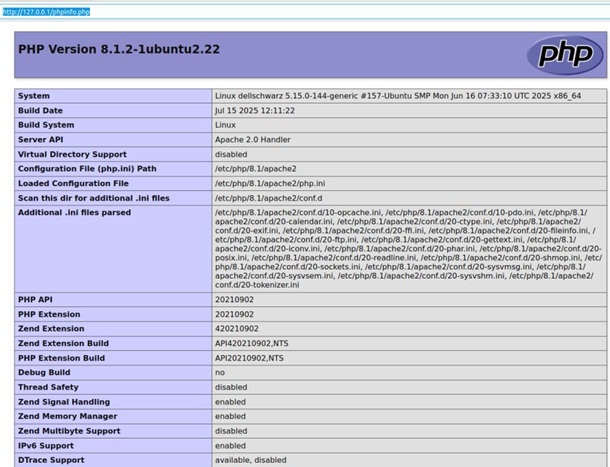Select the PHP Extension Build label
Screen dimensions: 610x467
pyautogui.click(x=61, y=358)
